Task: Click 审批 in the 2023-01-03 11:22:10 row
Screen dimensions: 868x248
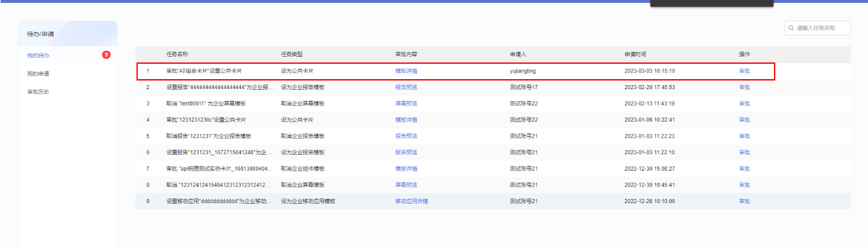Action: pyautogui.click(x=744, y=152)
